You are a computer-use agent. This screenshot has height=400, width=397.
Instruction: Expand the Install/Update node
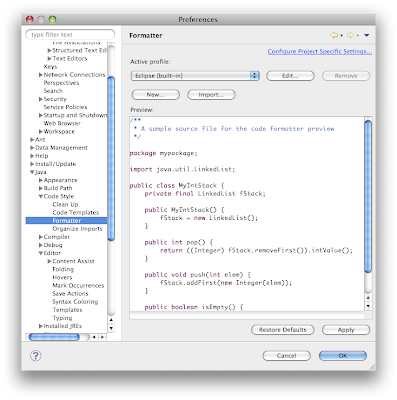(32, 164)
